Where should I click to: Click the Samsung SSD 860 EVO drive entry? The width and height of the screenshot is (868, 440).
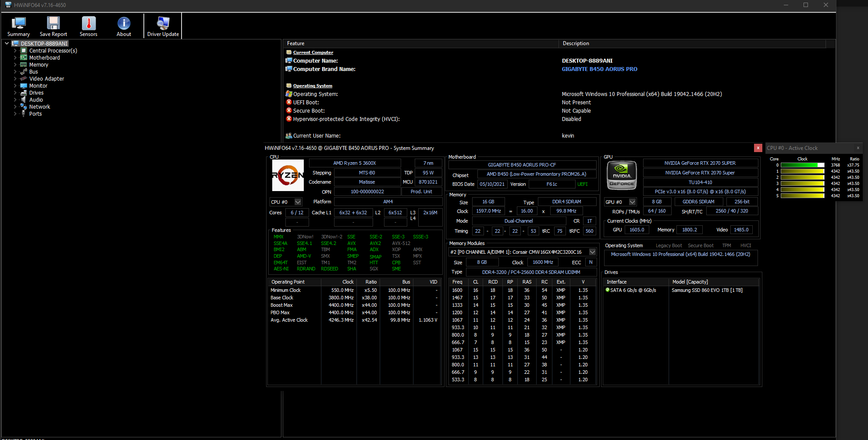[x=707, y=290]
